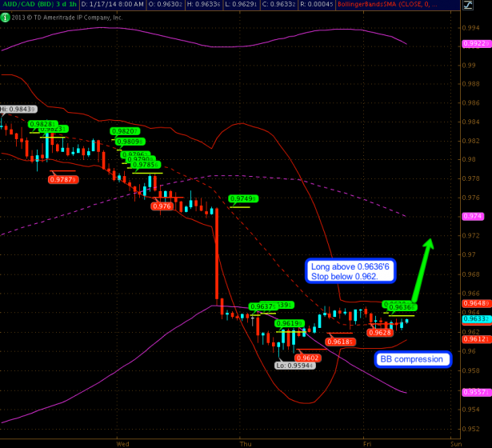Click the red 0.9602 price level marker
The width and height of the screenshot is (492, 448).
(307, 358)
